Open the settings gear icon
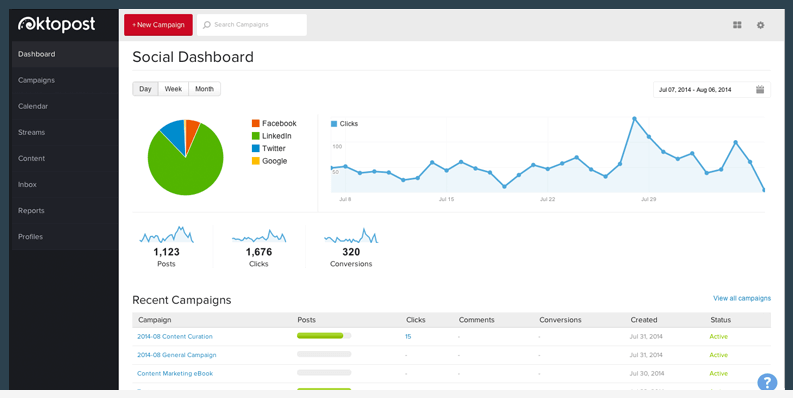793x398 pixels. coord(760,25)
